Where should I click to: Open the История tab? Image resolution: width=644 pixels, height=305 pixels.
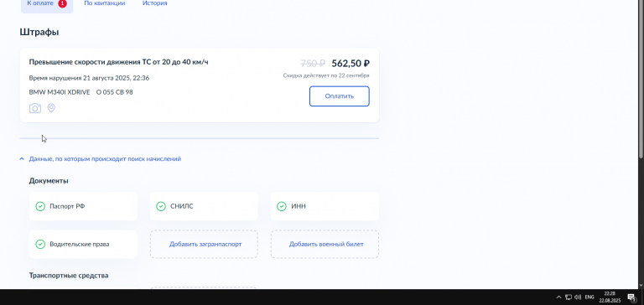[x=155, y=3]
